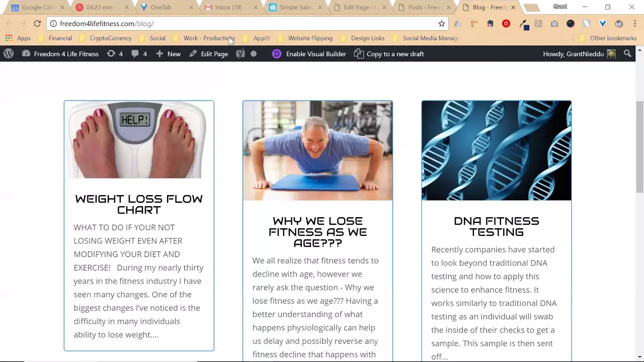Image resolution: width=644 pixels, height=362 pixels.
Task: Click the Divi purple D icon
Action: pos(277,54)
